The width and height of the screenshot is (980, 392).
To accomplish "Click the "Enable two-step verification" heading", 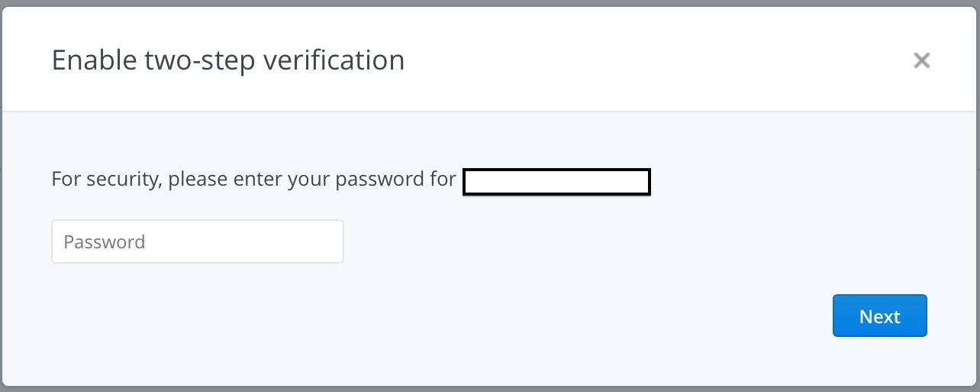I will (227, 60).
